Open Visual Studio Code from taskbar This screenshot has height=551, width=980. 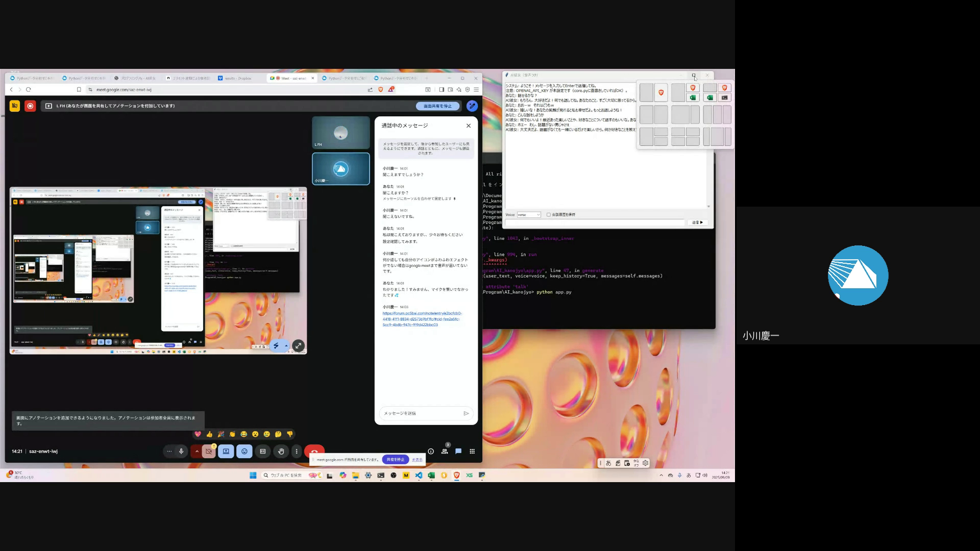tap(419, 475)
